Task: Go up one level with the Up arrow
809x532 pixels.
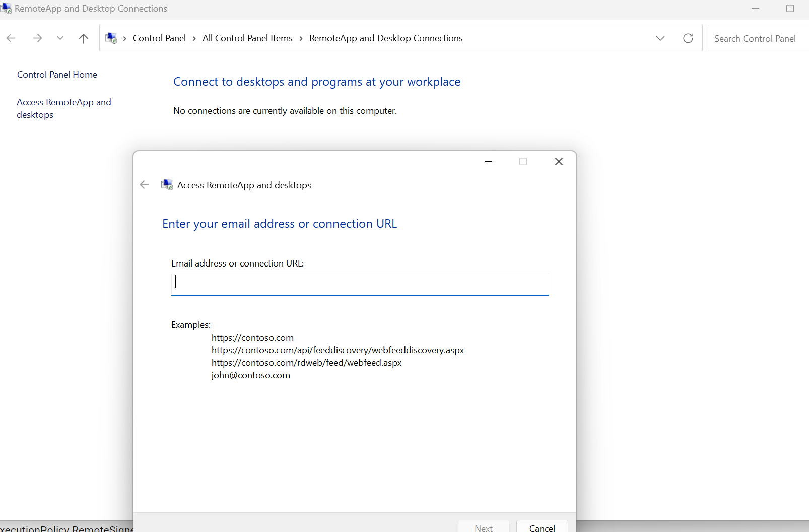Action: click(84, 38)
